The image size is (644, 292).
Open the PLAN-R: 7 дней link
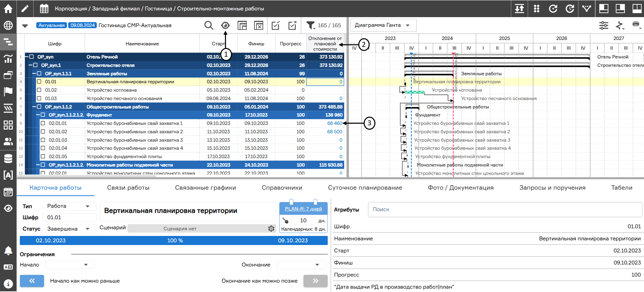(303, 209)
